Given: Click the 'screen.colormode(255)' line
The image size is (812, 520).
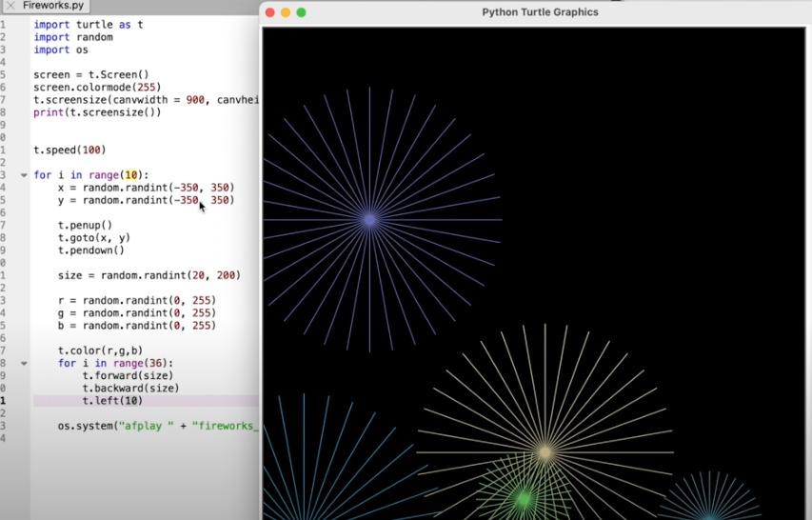Looking at the screenshot, I should click(x=97, y=87).
